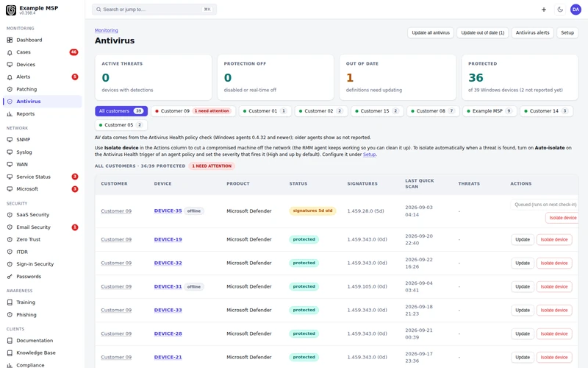Click the Patching icon in sidebar

pyautogui.click(x=10, y=89)
